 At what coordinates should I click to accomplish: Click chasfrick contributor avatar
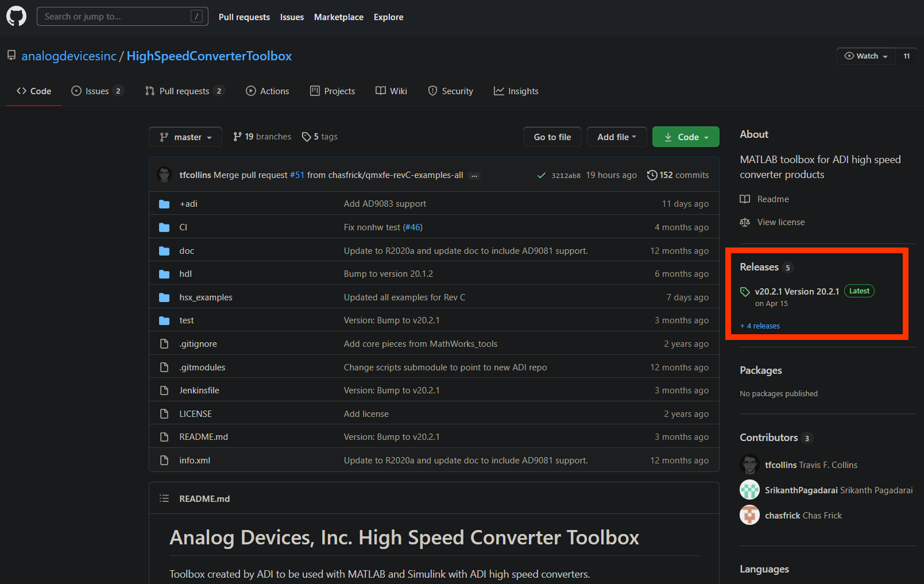749,515
